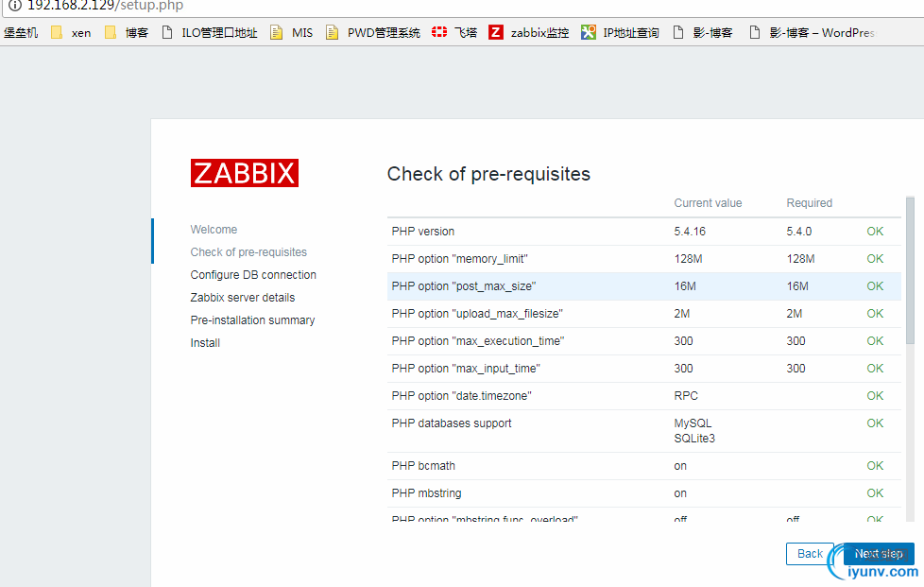Click the OK status for PHP bcmath
Screen dimensions: 924x587
875,466
